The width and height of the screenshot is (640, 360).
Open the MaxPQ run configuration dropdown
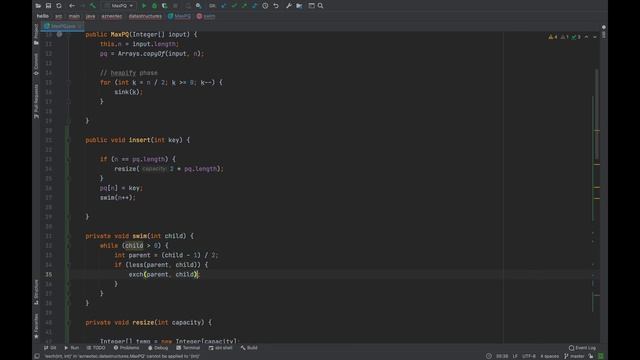[119, 6]
